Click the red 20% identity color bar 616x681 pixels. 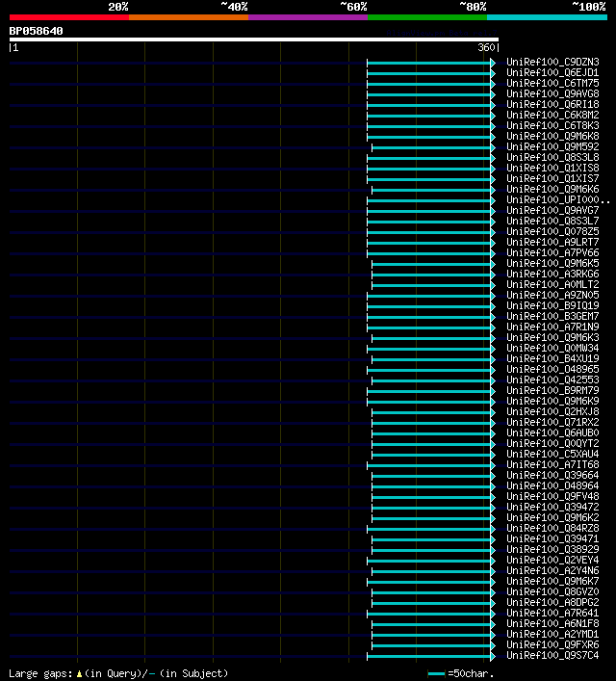(69, 17)
